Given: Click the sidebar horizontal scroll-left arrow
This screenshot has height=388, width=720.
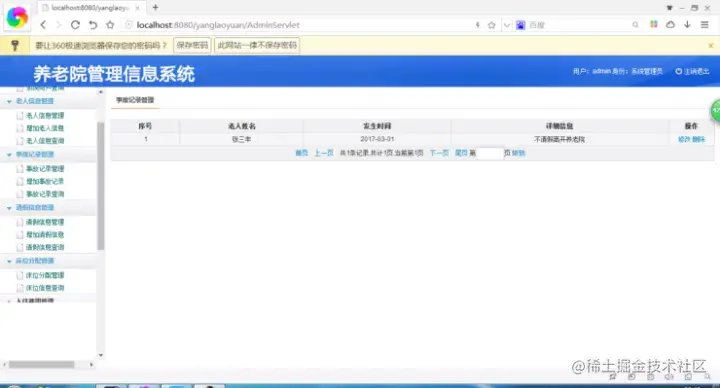Looking at the screenshot, I should click(x=5, y=365).
